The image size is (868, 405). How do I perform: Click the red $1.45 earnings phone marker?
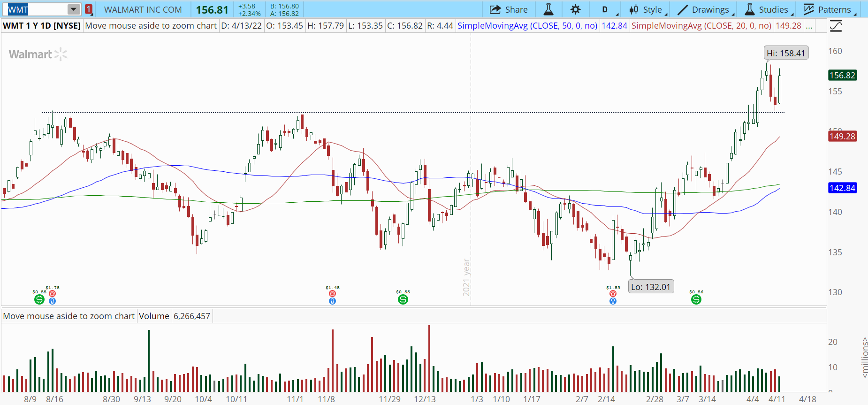coord(332,293)
